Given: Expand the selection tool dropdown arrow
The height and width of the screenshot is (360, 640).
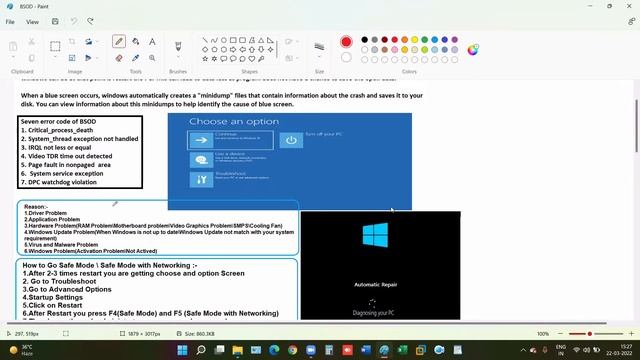Looking at the screenshot, I should click(x=55, y=58).
